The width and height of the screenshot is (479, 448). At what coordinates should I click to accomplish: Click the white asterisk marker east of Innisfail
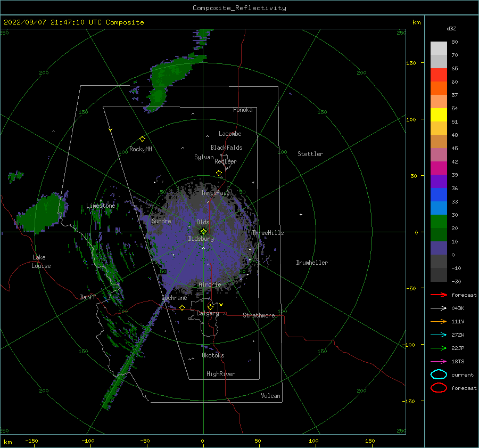[x=253, y=183]
